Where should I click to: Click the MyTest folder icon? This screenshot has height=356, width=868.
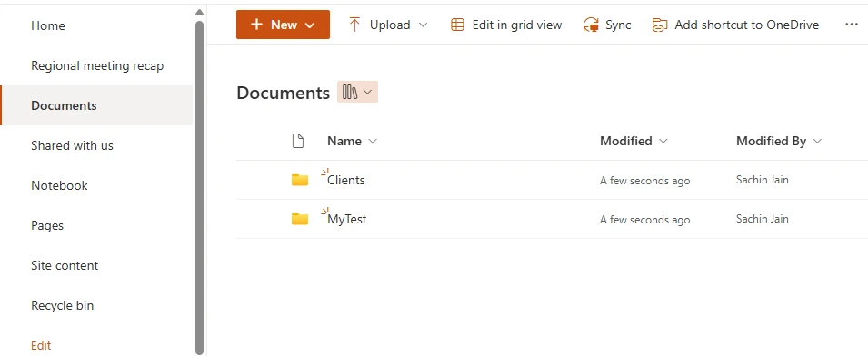[300, 220]
